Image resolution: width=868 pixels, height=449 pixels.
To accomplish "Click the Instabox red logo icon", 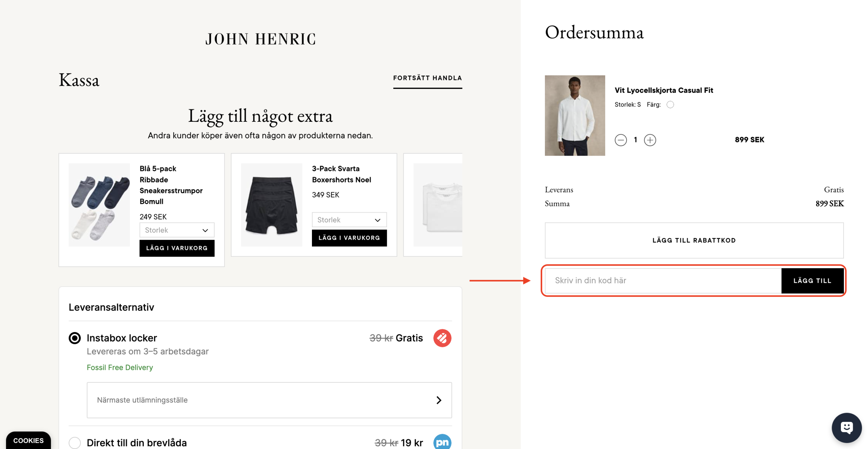I will (442, 338).
